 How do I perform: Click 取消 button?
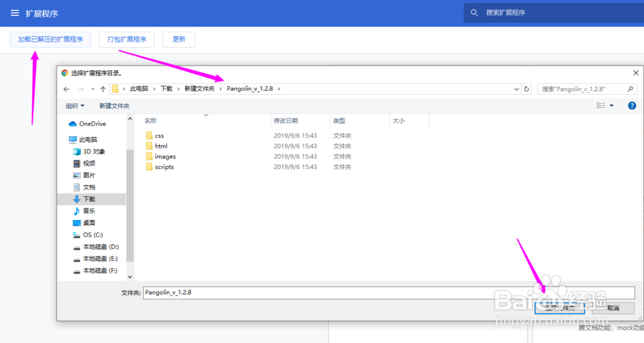613,308
